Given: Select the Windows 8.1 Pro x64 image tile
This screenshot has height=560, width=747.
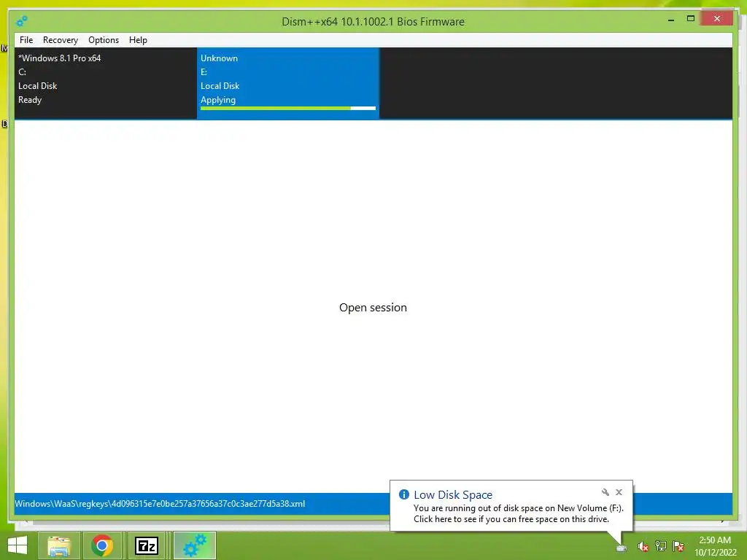Looking at the screenshot, I should [x=106, y=83].
